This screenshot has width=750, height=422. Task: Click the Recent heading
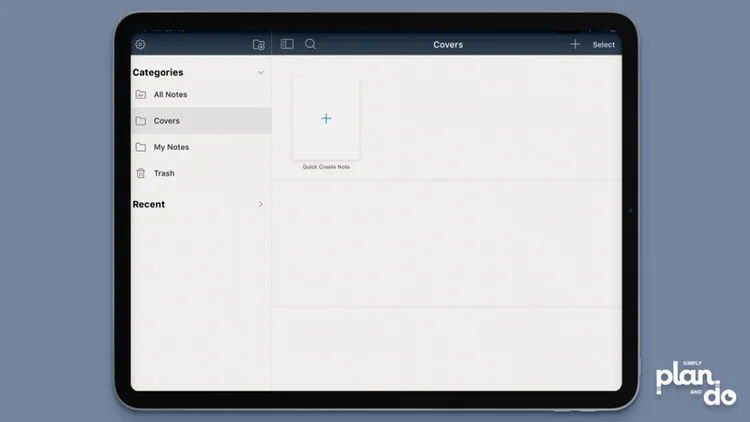click(149, 204)
